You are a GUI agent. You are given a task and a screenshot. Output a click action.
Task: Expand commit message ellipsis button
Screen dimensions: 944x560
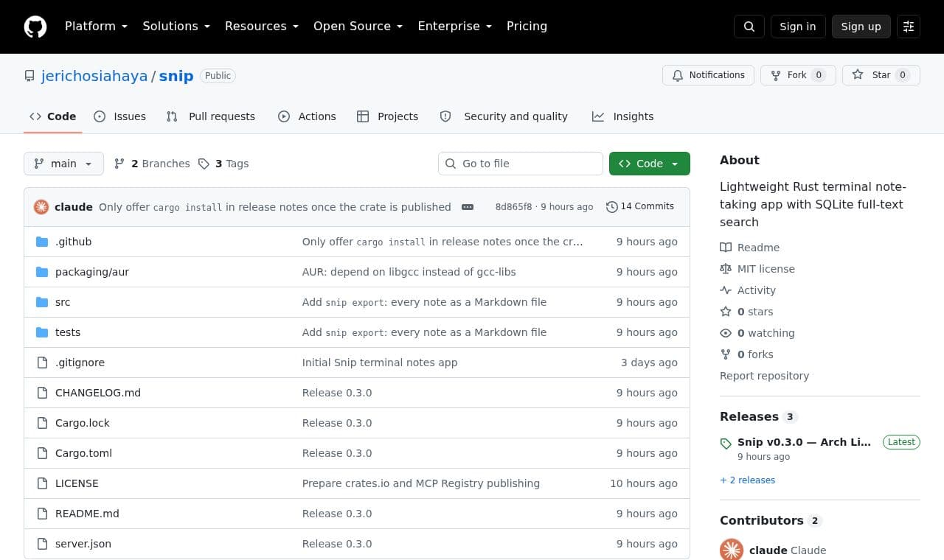coord(468,207)
